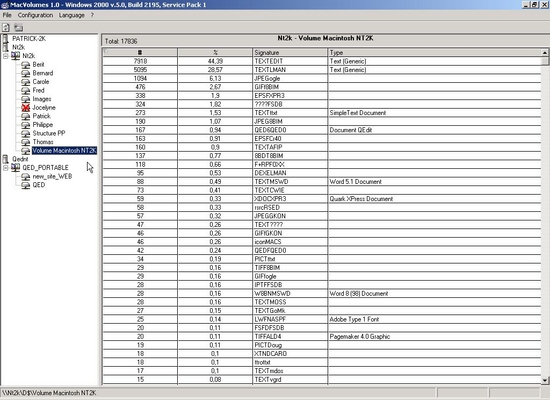Click the Adobe Type 1 Font cell

click(x=435, y=319)
